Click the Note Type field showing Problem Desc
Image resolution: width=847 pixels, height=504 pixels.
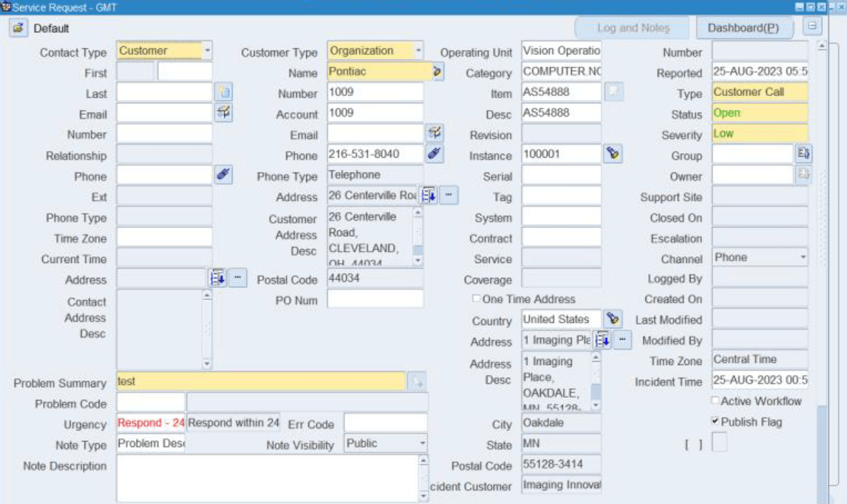(x=151, y=444)
